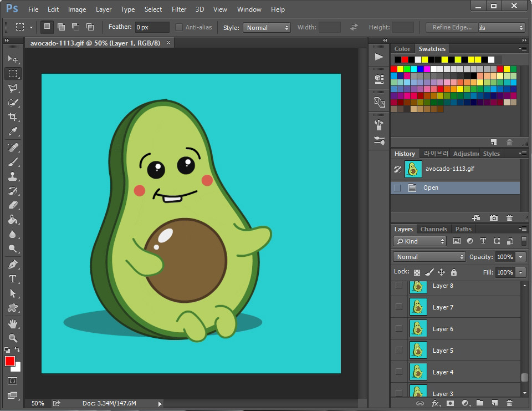Show Layer 8 visibility
This screenshot has width=532, height=411.
click(399, 285)
